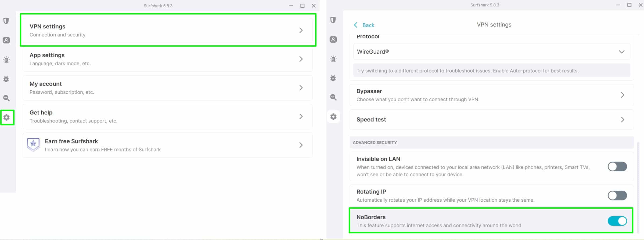The image size is (644, 240).
Task: Open Speed test row chevron
Action: [x=623, y=120]
